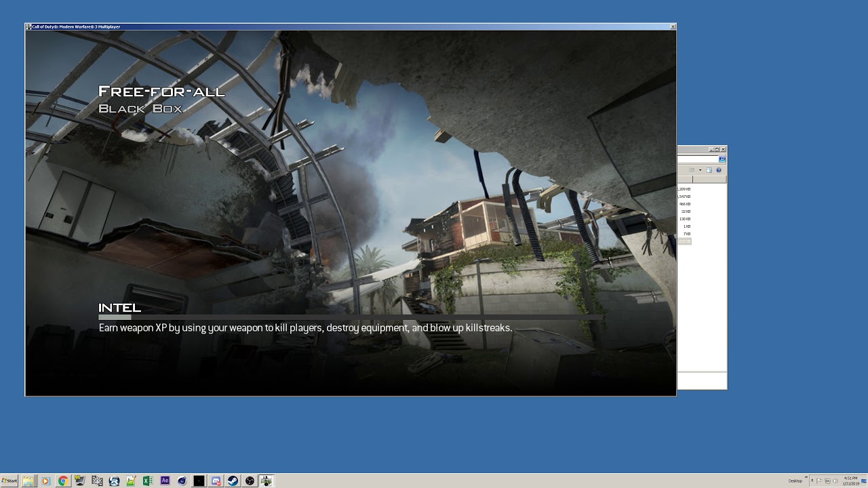Open OBS Studio from the taskbar
This screenshot has height=488, width=868.
250,481
